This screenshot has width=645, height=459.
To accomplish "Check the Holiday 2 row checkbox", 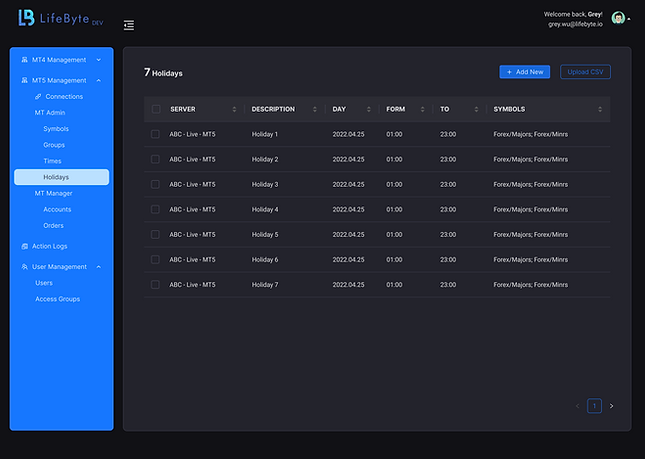I will click(155, 159).
